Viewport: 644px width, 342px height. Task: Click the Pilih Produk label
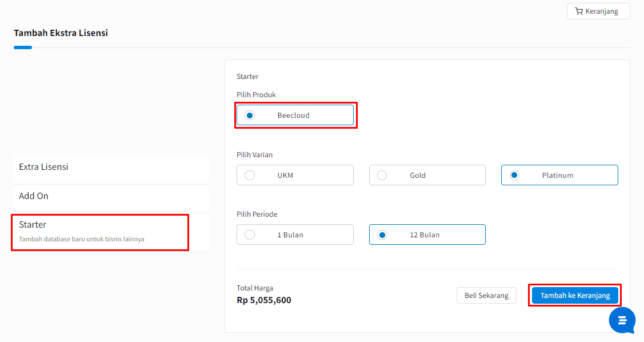[x=256, y=94]
